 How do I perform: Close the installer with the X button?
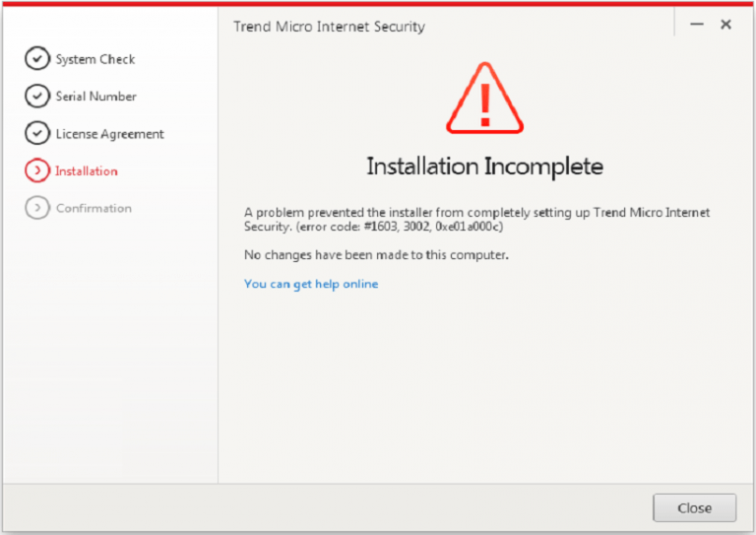pos(725,24)
